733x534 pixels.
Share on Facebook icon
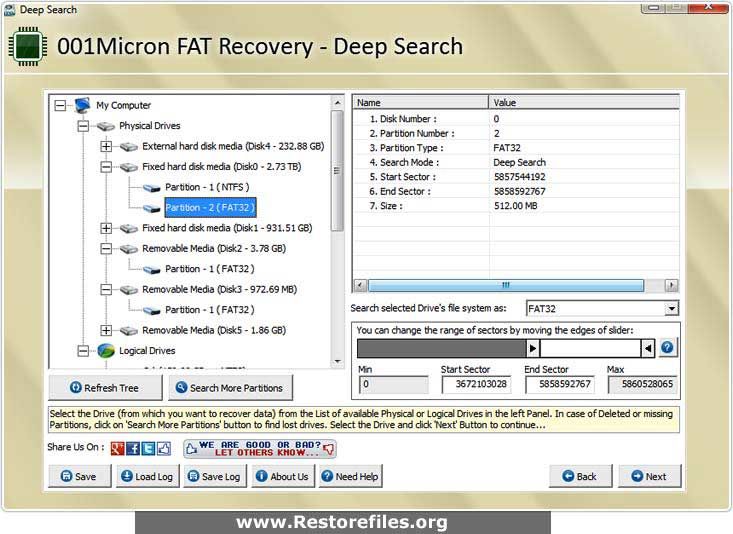point(133,448)
